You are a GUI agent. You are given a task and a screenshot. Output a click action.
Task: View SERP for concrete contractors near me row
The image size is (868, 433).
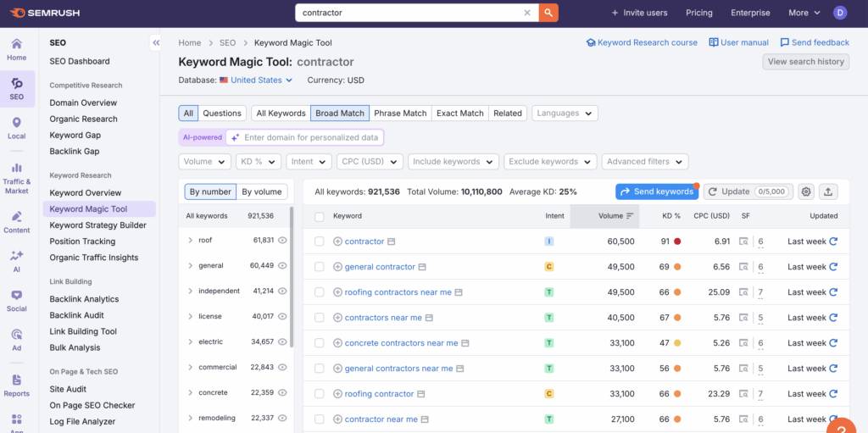744,343
